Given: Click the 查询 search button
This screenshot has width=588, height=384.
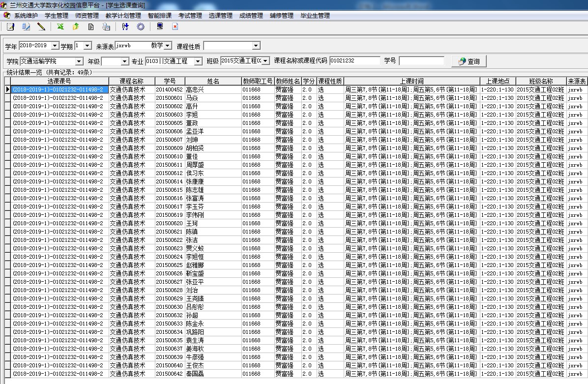Looking at the screenshot, I should 469,61.
